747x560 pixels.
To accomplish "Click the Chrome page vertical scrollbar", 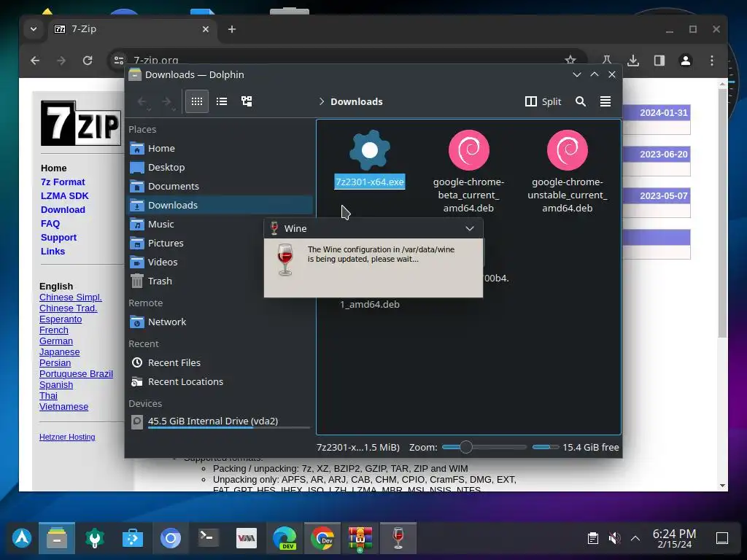I will (x=722, y=213).
